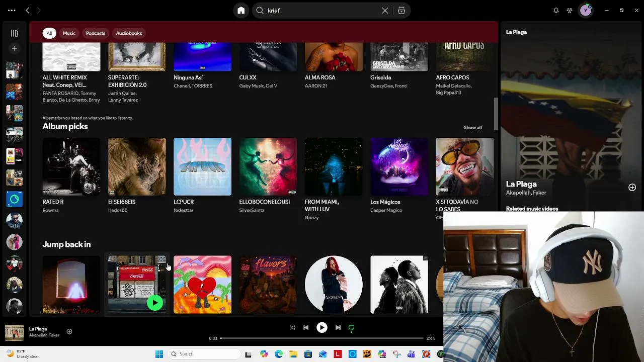The height and width of the screenshot is (362, 644).
Task: Open the Los Mágicos album cover
Action: point(399,166)
